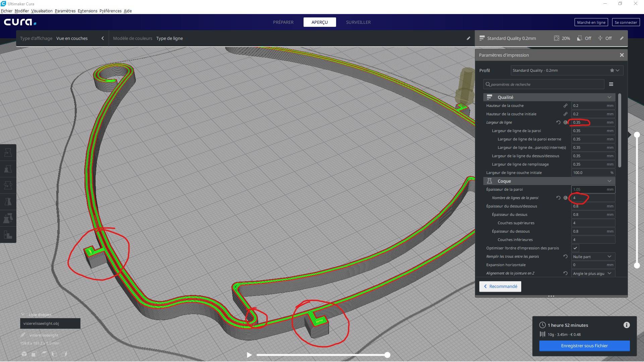This screenshot has width=644, height=362.
Task: Play the layer simulation
Action: (x=249, y=355)
